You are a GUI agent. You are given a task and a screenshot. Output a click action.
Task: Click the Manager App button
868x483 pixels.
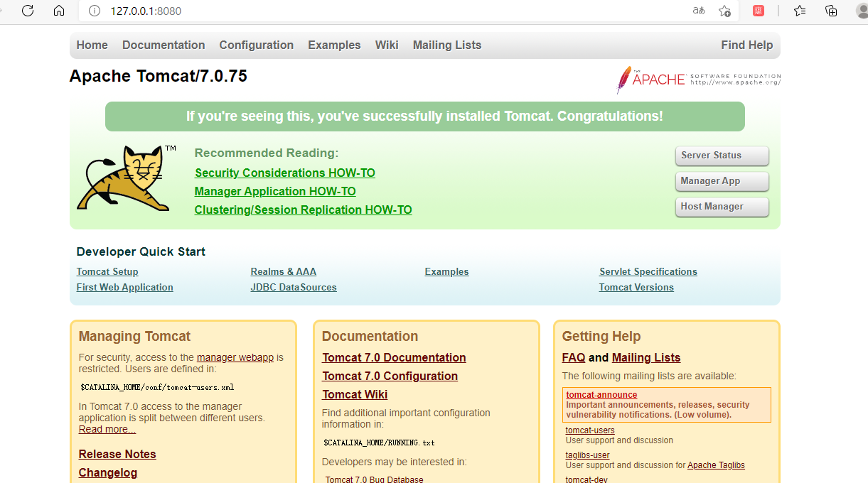click(x=722, y=181)
